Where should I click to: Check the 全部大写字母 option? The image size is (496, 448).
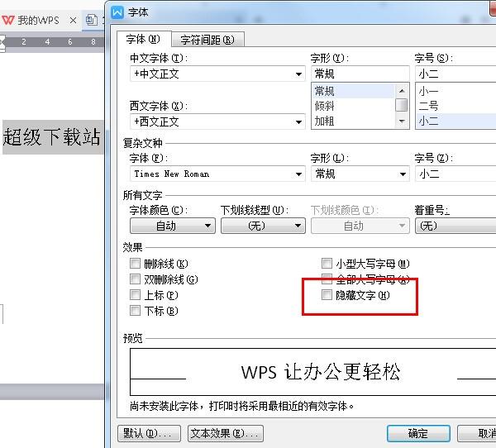[327, 279]
